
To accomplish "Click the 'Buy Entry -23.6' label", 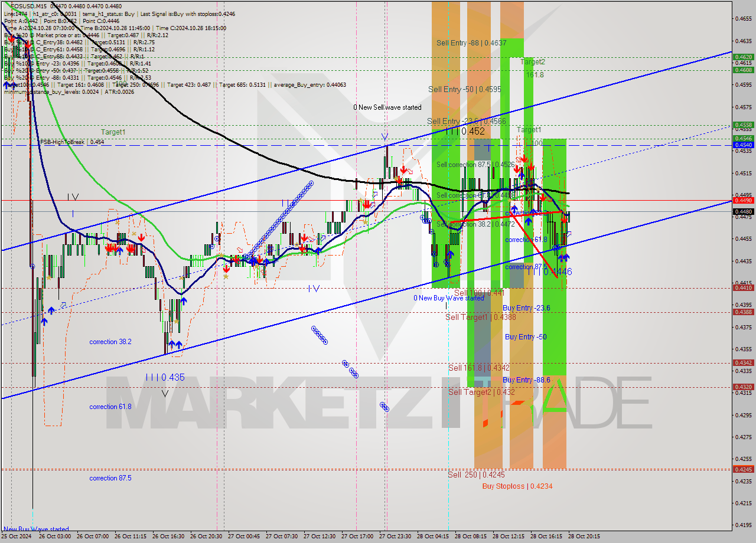I will (526, 308).
